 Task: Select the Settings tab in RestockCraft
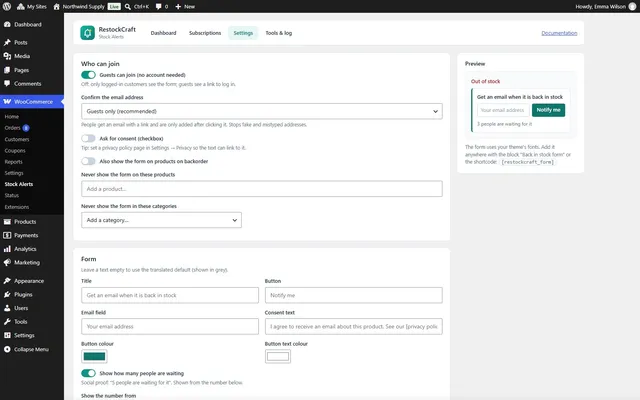[243, 33]
